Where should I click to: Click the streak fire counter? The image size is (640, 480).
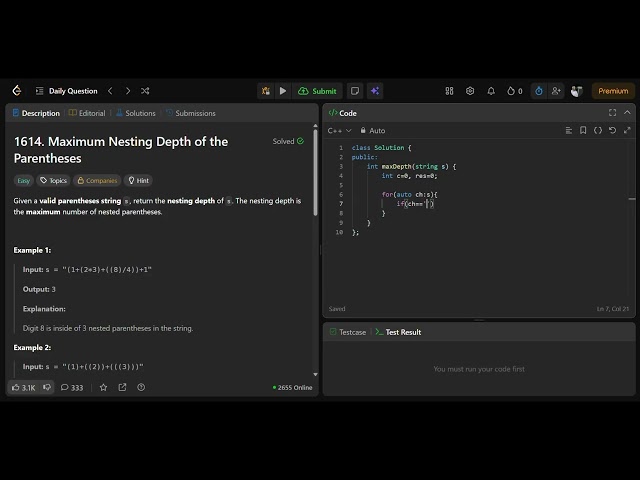(x=515, y=91)
